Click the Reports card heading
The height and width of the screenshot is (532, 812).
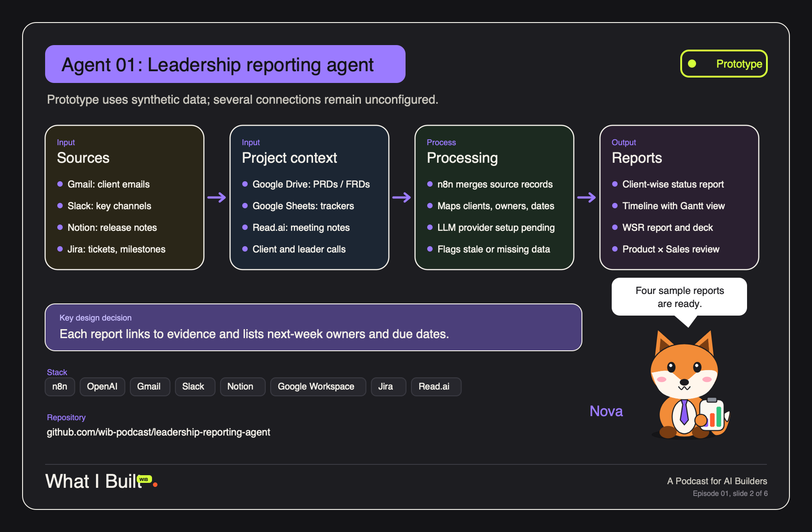pos(637,158)
